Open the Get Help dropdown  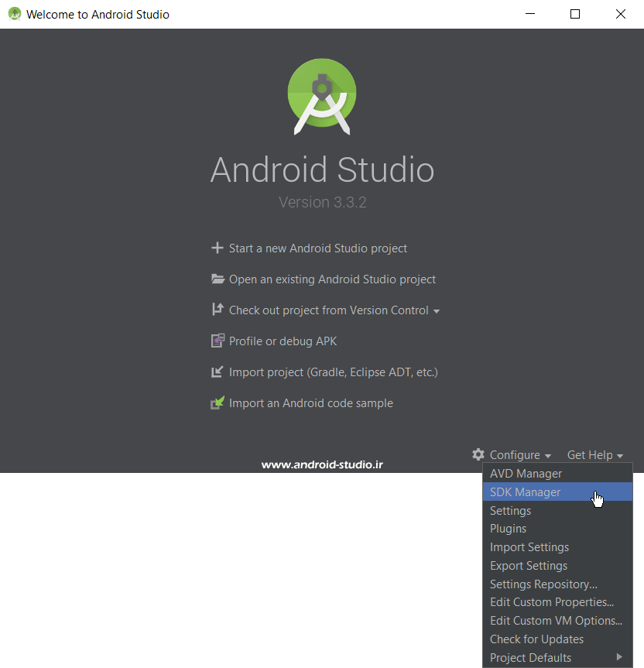(x=595, y=455)
